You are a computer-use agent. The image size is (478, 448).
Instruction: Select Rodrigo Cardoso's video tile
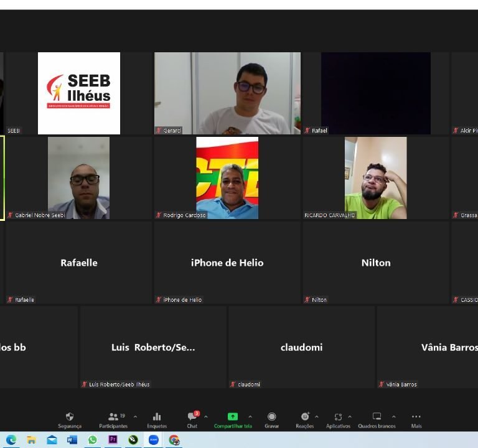227,178
